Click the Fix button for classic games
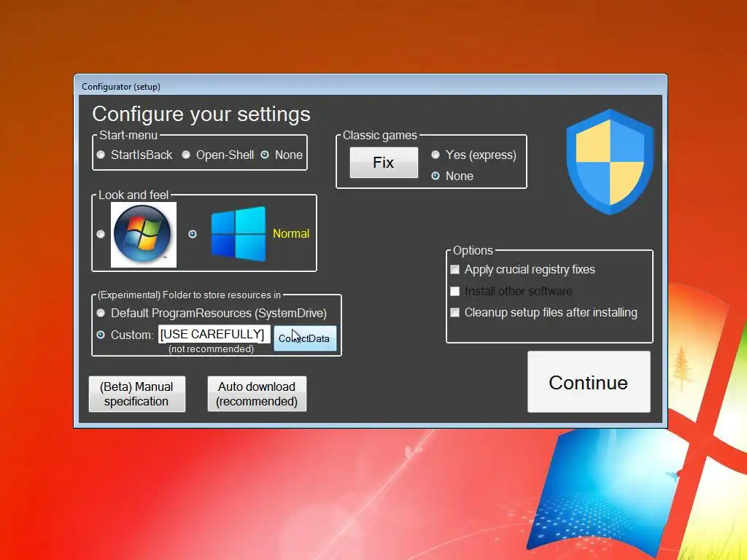 (x=384, y=163)
